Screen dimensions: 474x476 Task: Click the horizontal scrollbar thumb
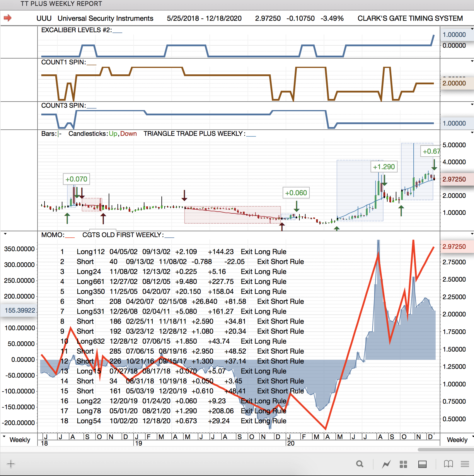coord(445,449)
